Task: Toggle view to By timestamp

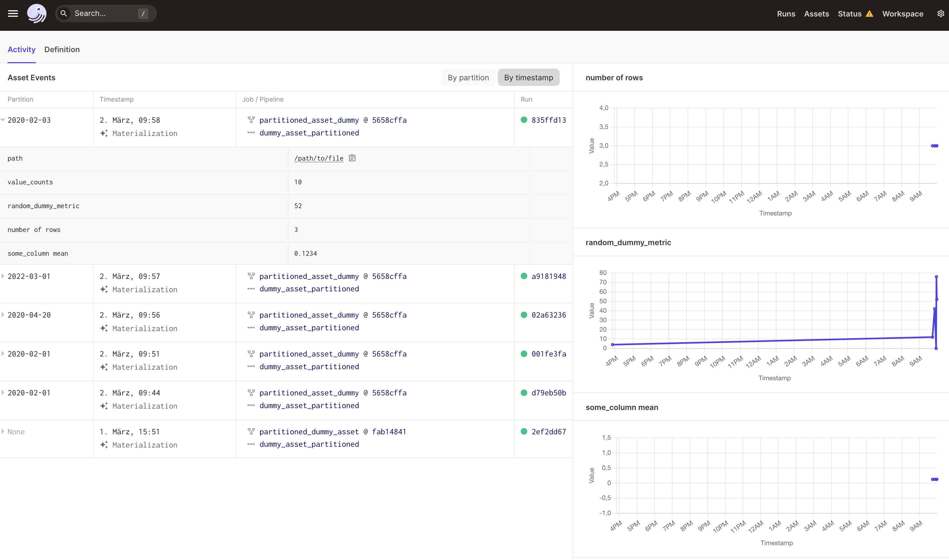Action: 528,77
